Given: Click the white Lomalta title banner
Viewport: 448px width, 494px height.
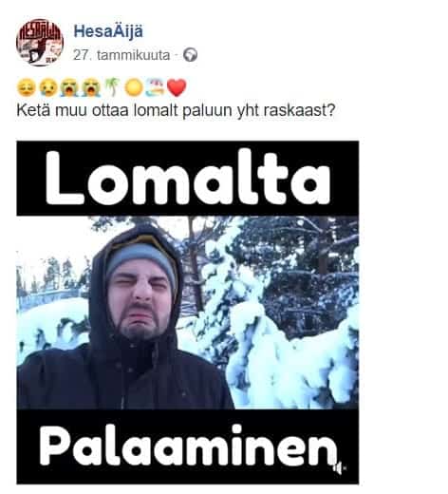Looking at the screenshot, I should pos(188,178).
